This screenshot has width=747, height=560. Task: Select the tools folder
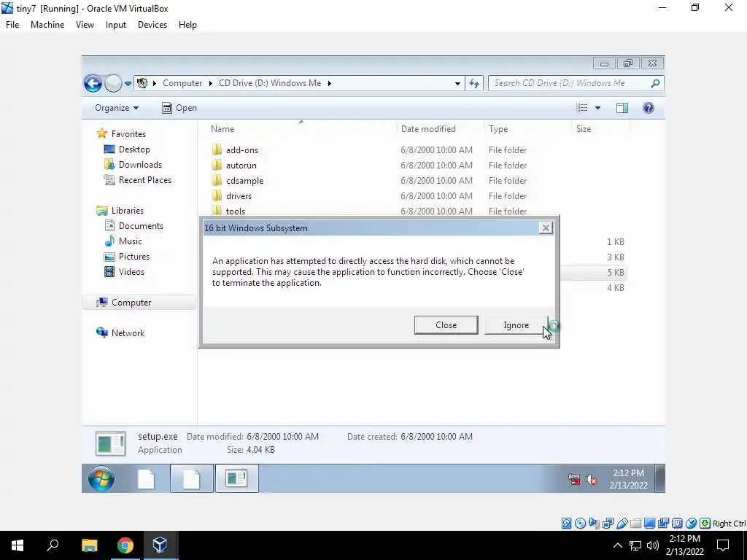point(236,211)
